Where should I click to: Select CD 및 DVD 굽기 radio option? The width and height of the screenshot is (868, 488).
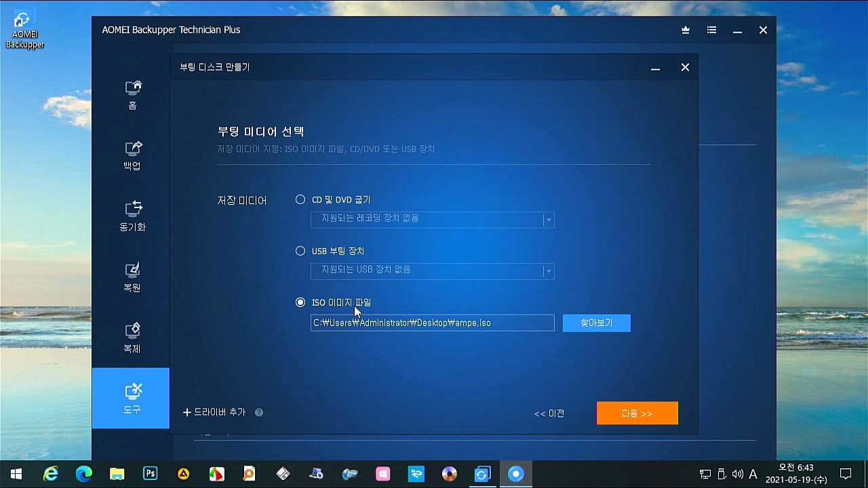click(300, 200)
